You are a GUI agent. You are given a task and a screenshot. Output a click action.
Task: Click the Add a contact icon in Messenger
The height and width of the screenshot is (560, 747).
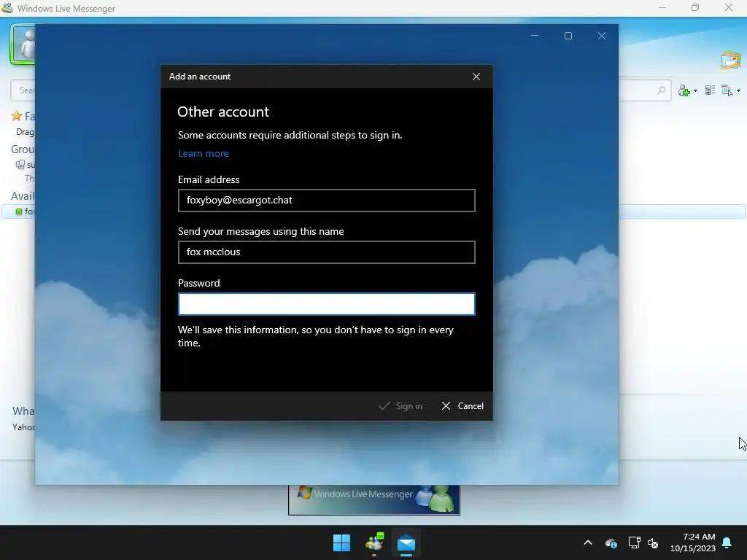tap(684, 90)
